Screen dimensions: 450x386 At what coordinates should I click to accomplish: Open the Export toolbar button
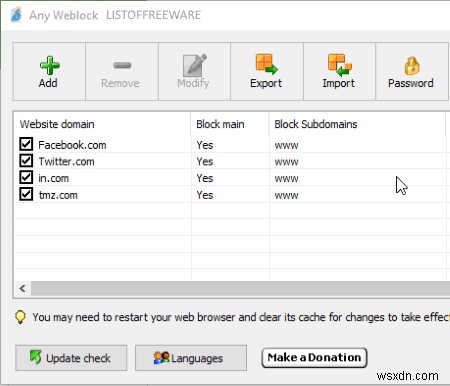(267, 71)
